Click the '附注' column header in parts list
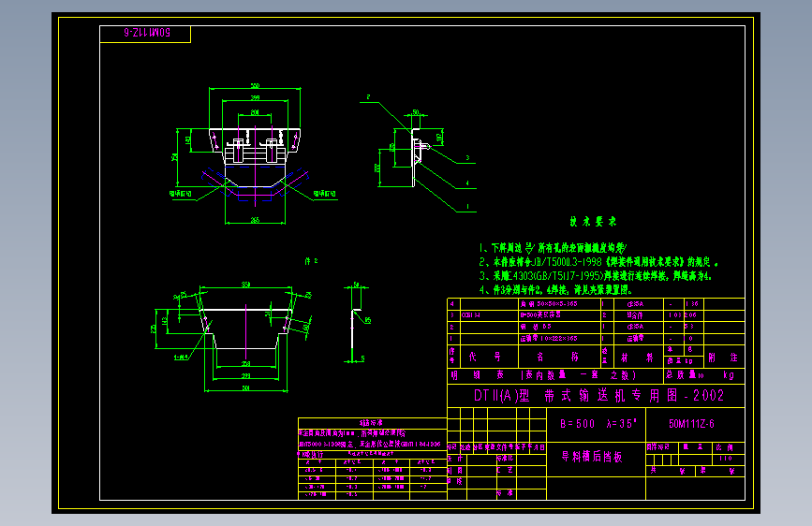The height and width of the screenshot is (526, 812). pyautogui.click(x=723, y=358)
